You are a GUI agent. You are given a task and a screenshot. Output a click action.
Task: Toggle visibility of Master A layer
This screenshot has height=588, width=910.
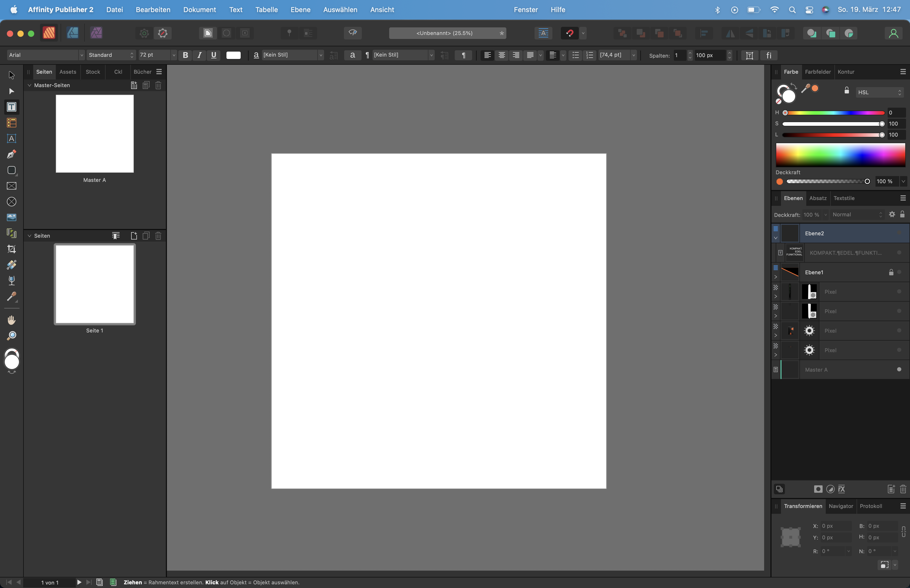pyautogui.click(x=899, y=369)
